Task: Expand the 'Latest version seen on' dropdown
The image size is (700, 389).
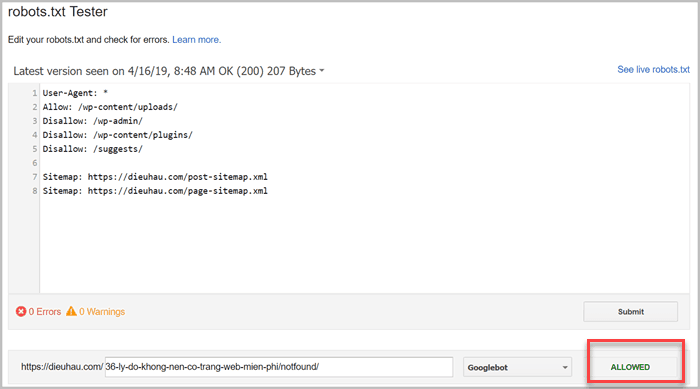Action: (168, 71)
